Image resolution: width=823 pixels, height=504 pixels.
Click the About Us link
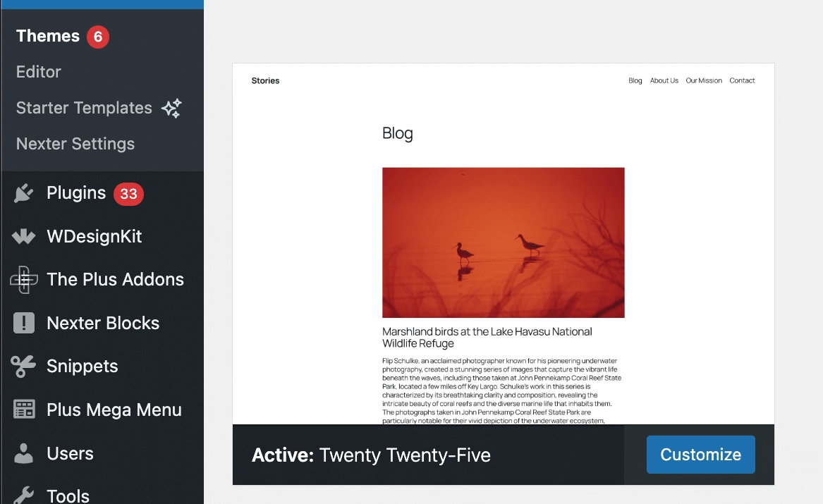[664, 80]
